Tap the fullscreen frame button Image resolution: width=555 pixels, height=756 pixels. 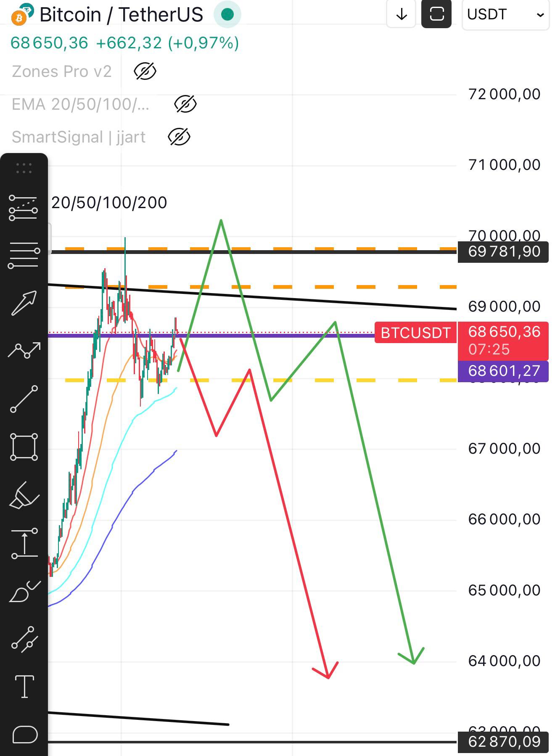pyautogui.click(x=436, y=14)
